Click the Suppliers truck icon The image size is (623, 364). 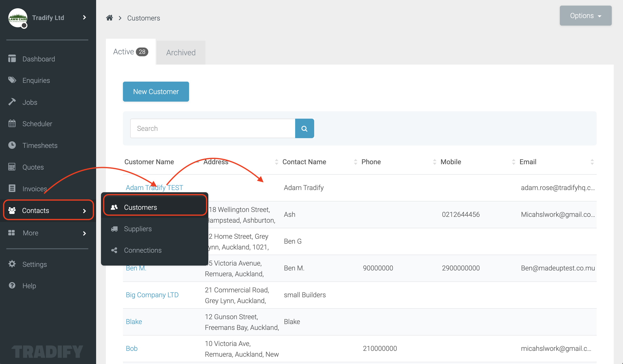coord(114,229)
